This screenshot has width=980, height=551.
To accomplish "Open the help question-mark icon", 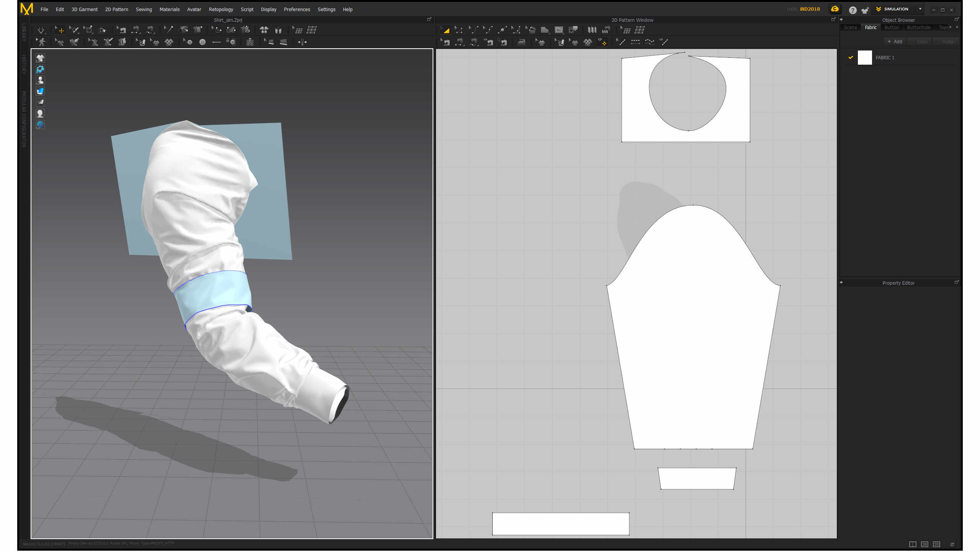I will click(853, 10).
